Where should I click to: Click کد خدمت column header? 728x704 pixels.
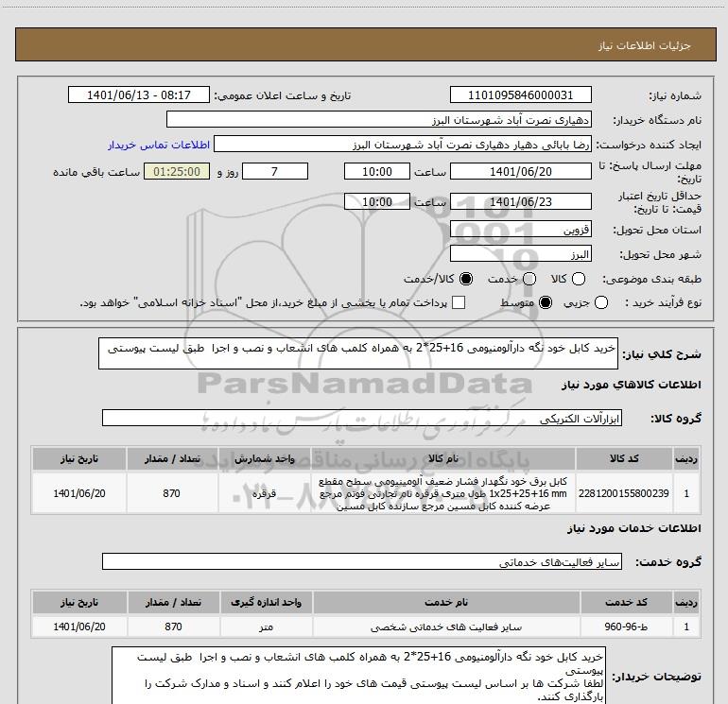pos(626,602)
